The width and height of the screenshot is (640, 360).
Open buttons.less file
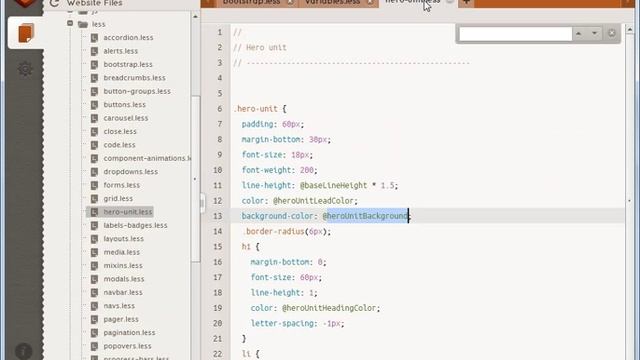[124, 105]
